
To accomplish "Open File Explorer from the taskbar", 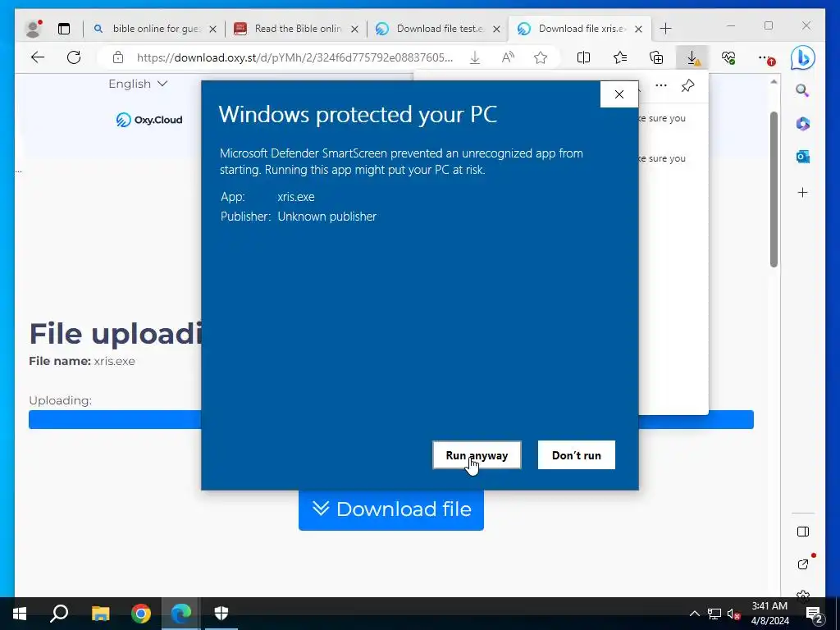I will (x=100, y=614).
